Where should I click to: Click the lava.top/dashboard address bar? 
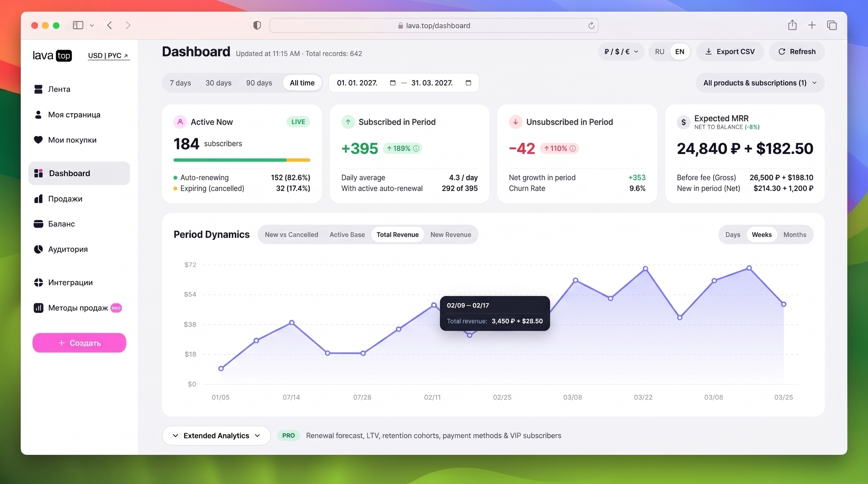[434, 26]
